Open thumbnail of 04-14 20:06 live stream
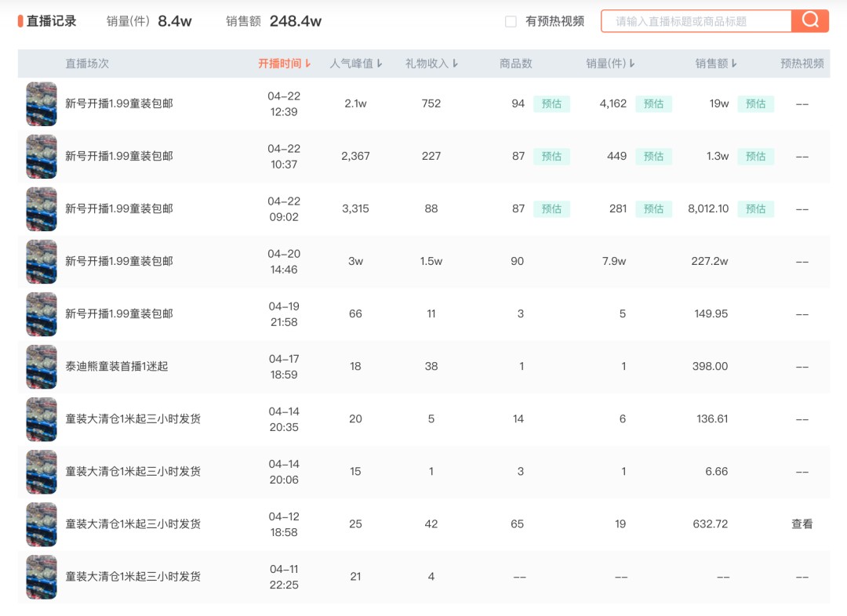The width and height of the screenshot is (847, 616). (x=42, y=471)
